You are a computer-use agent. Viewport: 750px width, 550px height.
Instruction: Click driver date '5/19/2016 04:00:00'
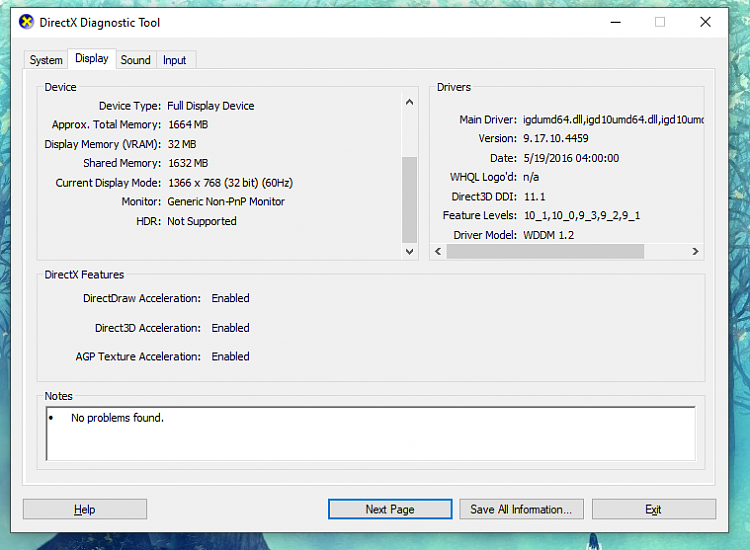tap(571, 158)
